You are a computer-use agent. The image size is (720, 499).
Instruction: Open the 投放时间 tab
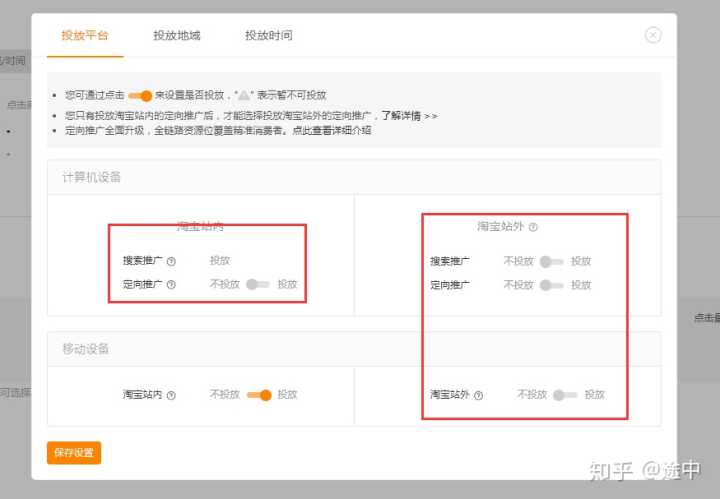click(269, 36)
